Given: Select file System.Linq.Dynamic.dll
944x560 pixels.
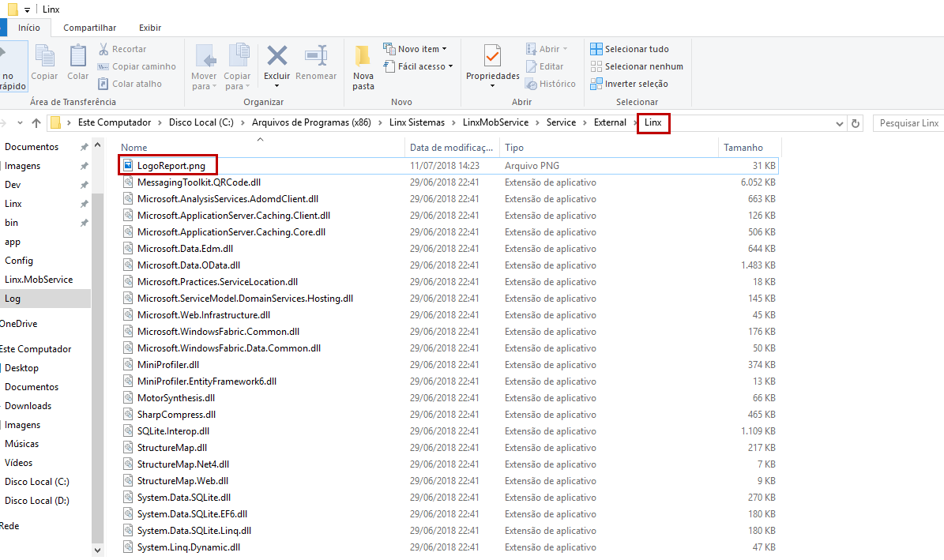Looking at the screenshot, I should coord(189,547).
